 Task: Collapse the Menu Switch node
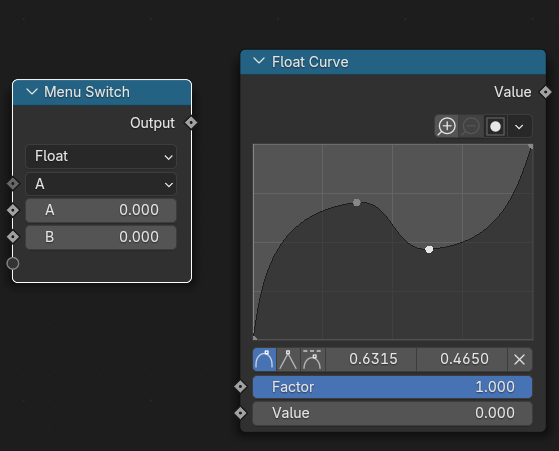click(x=32, y=92)
